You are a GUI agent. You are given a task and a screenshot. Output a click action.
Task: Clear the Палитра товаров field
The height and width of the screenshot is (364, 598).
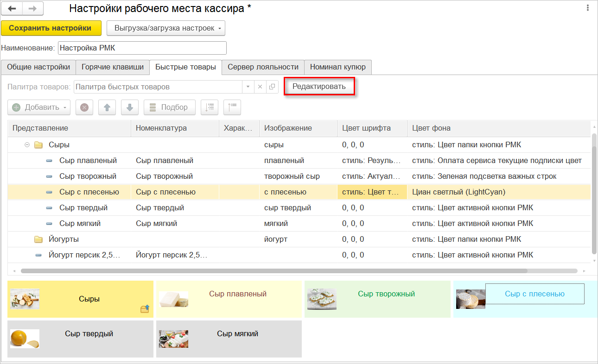click(x=260, y=87)
